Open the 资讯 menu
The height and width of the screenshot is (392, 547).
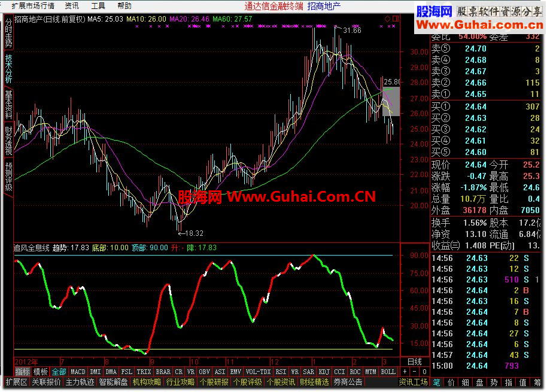[x=72, y=6]
